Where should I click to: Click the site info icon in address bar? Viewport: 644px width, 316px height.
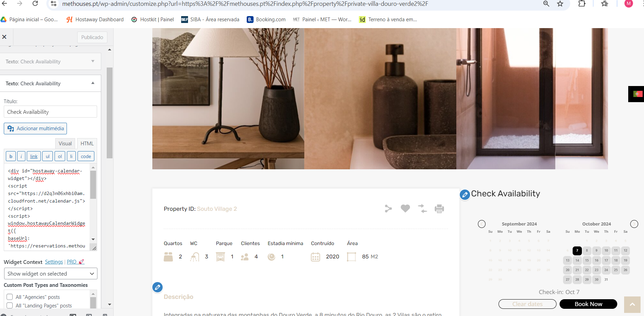(54, 4)
